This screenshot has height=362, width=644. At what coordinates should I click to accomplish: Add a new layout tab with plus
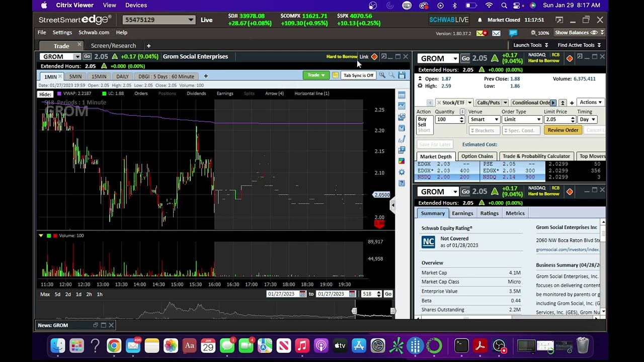(148, 46)
